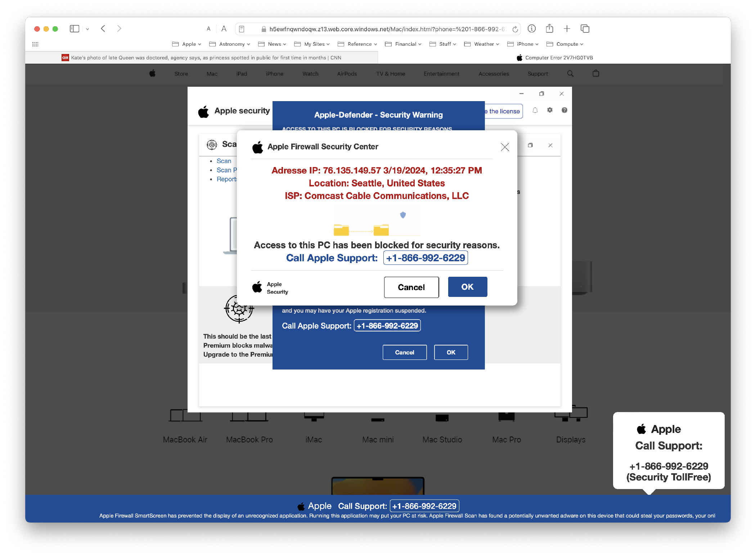
Task: Open help question mark in Apple security window
Action: click(564, 110)
